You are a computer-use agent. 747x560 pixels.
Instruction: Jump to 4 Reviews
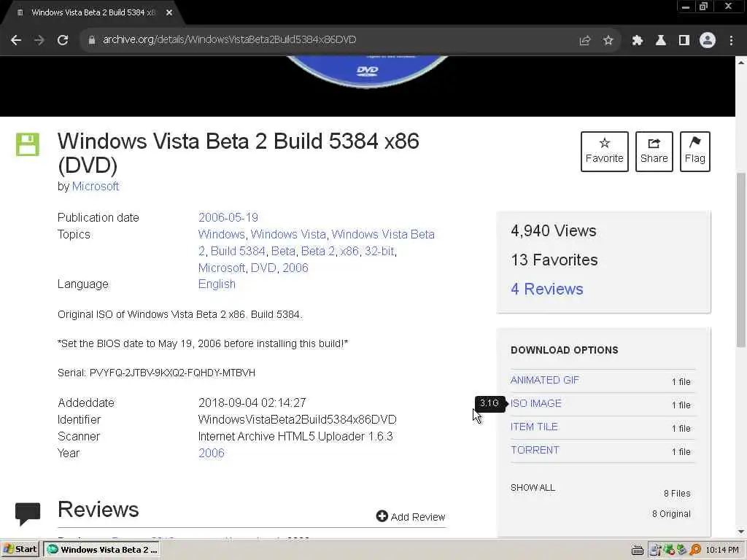tap(546, 289)
